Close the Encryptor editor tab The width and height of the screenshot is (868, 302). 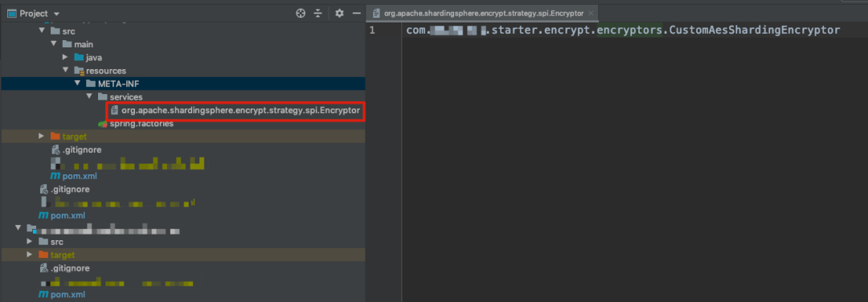pos(592,14)
